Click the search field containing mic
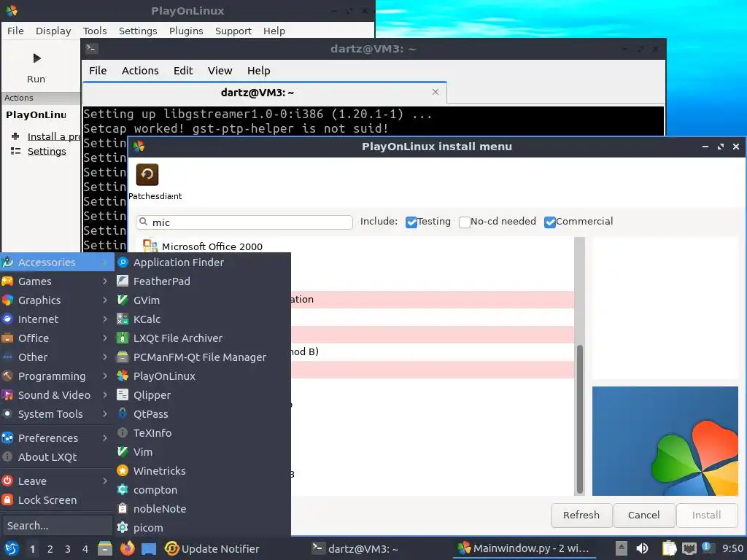The width and height of the screenshot is (747, 560). 244,222
